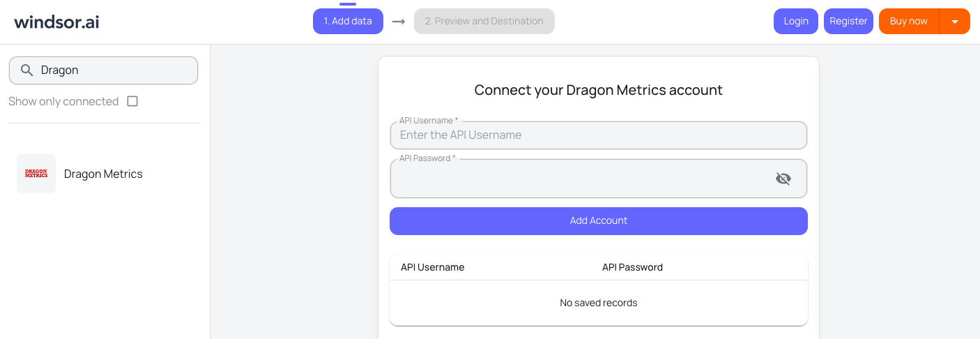The height and width of the screenshot is (339, 980).
Task: Click the windsor.ai logo
Action: 56,22
